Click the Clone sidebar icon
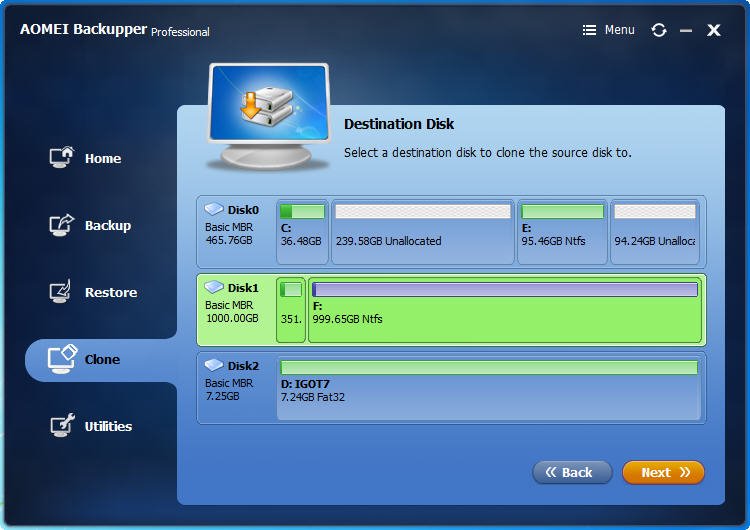Viewport: 750px width, 530px height. tap(62, 359)
